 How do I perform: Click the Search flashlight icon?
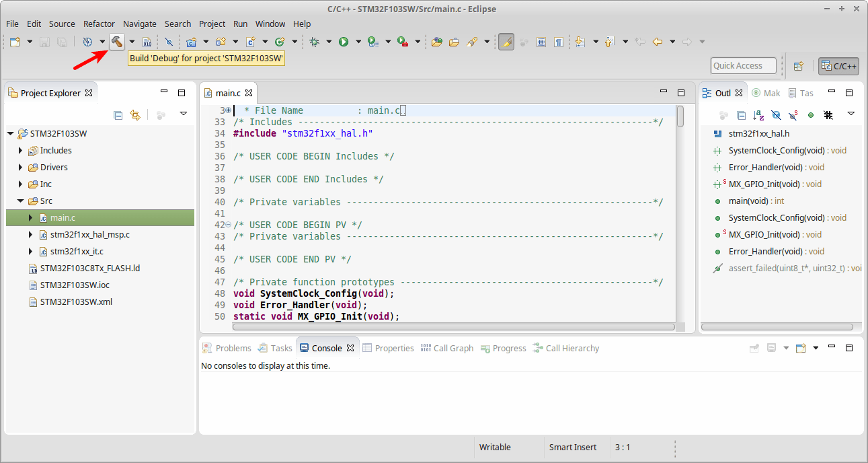[471, 42]
